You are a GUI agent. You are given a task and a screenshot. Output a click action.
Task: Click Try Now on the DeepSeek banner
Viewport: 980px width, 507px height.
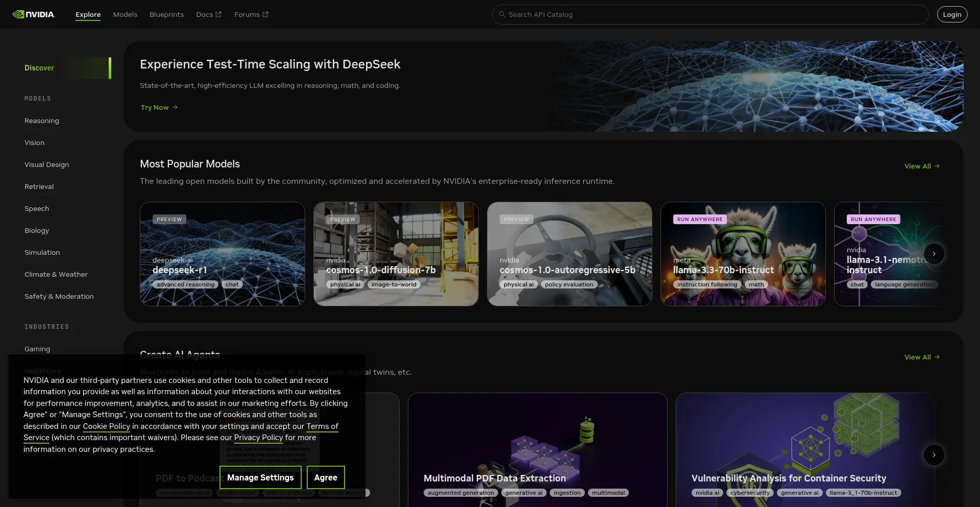coord(159,107)
